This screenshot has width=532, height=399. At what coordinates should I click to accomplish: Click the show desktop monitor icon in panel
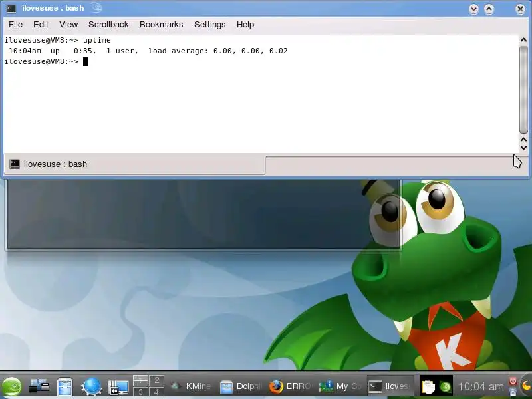pos(118,387)
